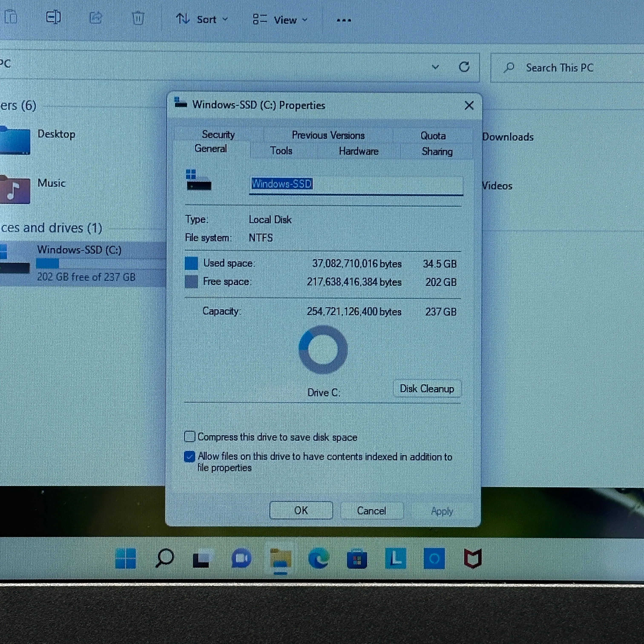This screenshot has height=644, width=644.
Task: Click the '217,638,416,384 bytes' value
Action: click(354, 282)
